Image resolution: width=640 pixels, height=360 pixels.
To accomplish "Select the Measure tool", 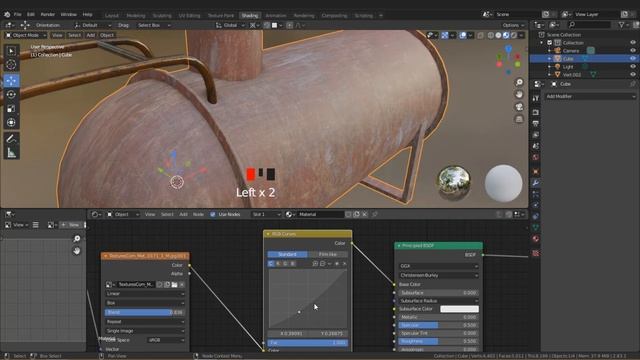I will 11,153.
